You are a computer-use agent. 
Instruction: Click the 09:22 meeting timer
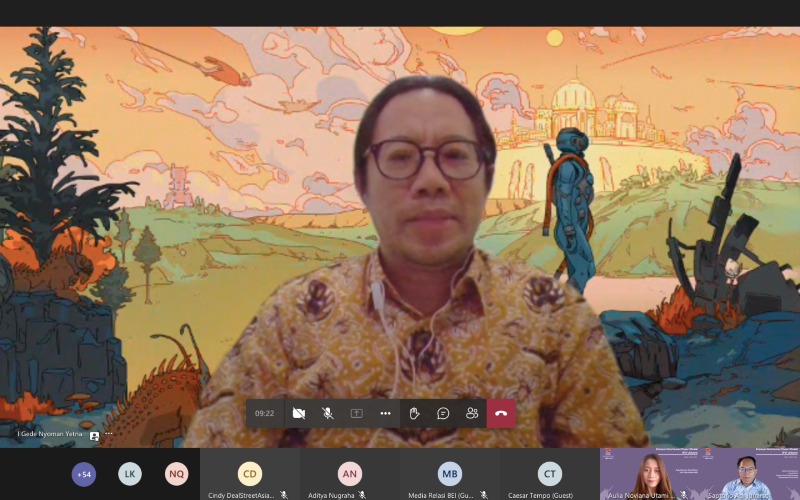(264, 413)
